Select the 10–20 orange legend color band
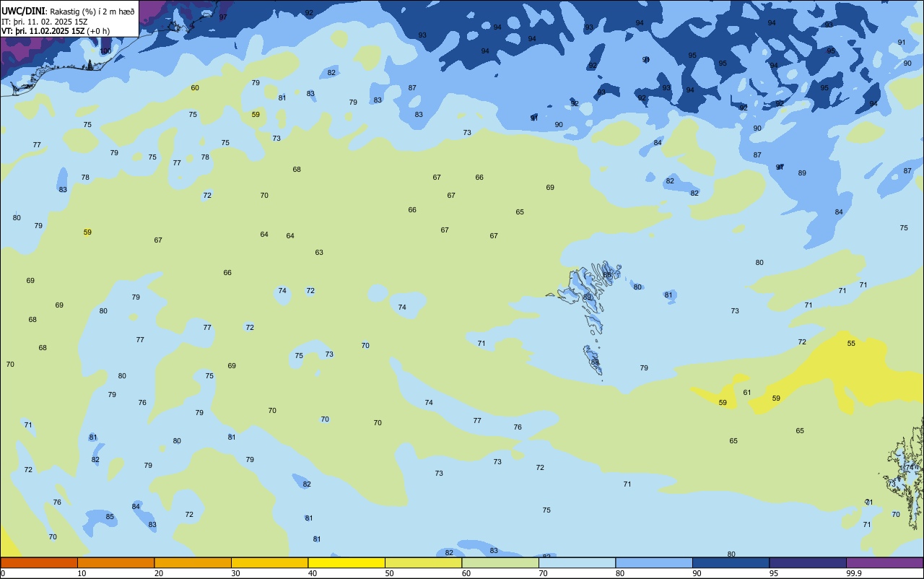The width and height of the screenshot is (924, 579). tap(115, 562)
